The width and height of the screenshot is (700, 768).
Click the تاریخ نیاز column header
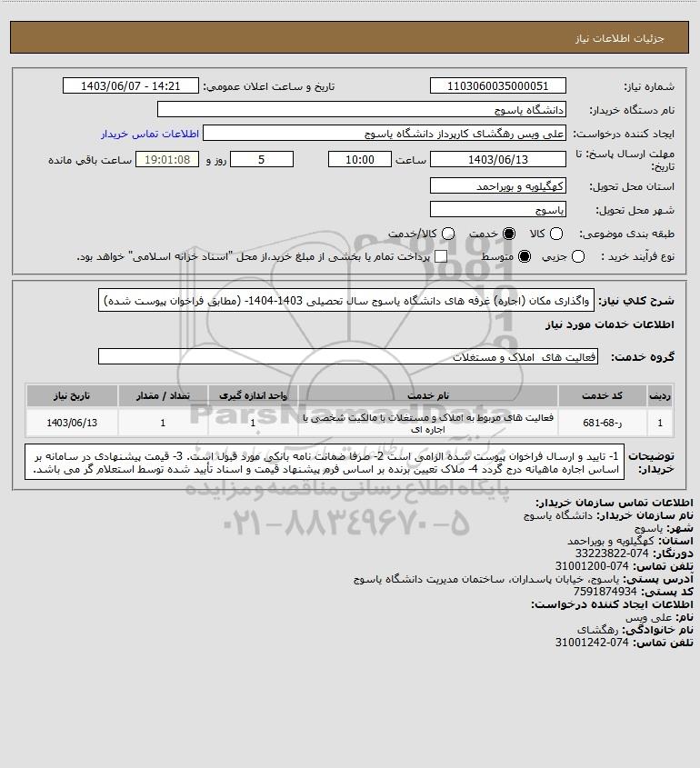[72, 395]
